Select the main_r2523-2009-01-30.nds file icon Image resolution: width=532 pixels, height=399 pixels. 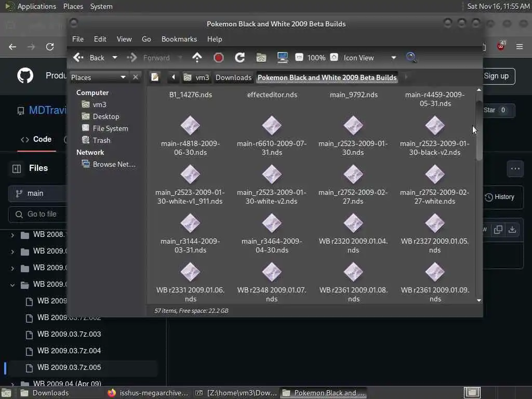(x=353, y=125)
